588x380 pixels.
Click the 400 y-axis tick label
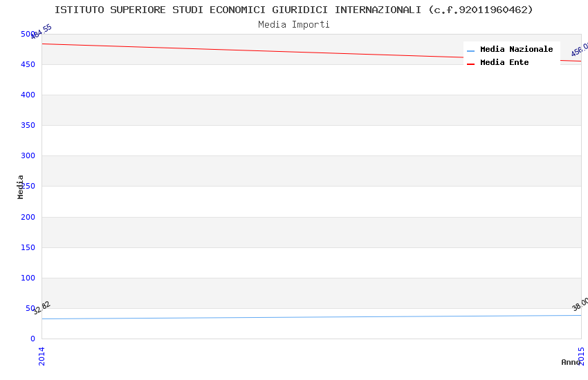click(28, 95)
